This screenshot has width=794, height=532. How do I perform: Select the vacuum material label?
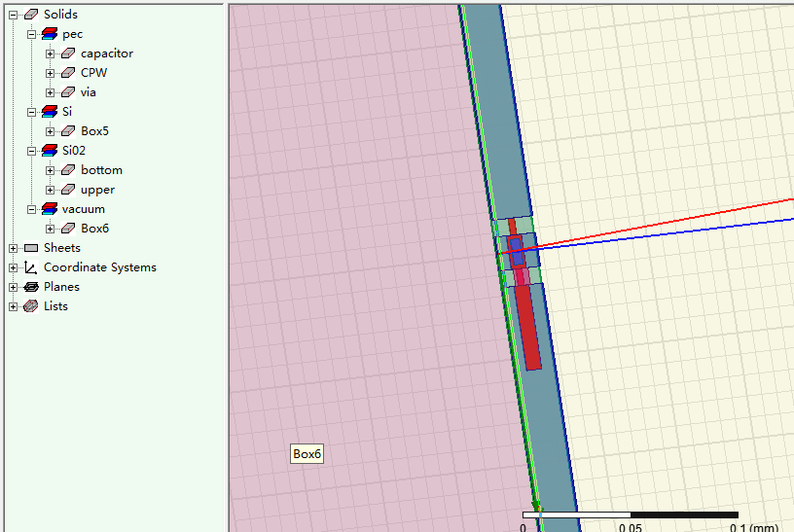[x=84, y=209]
